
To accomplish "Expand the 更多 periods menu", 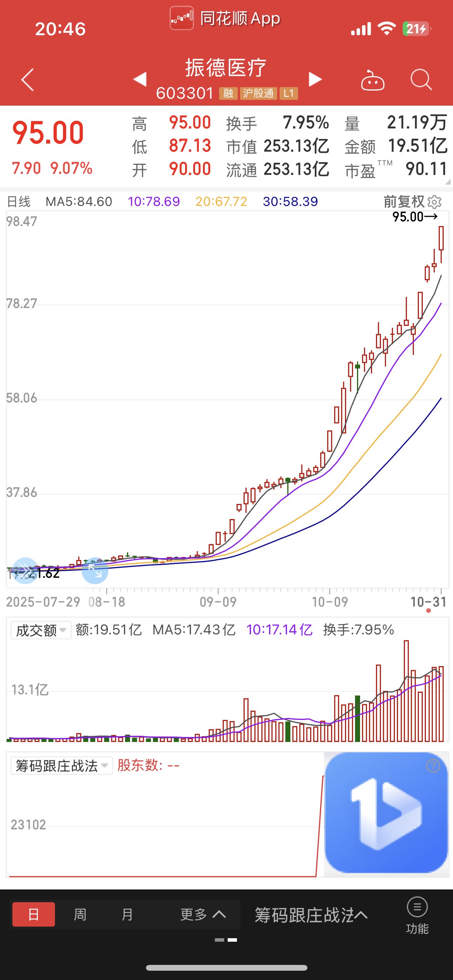I will point(203,914).
